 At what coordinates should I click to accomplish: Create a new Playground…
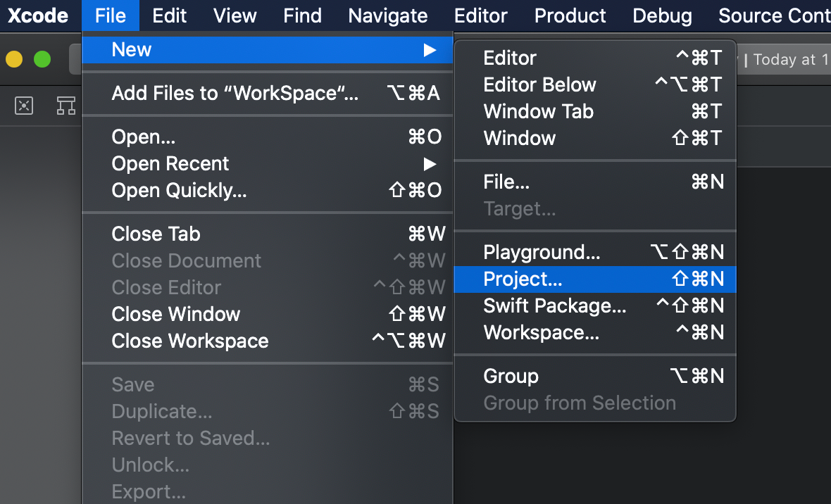pyautogui.click(x=595, y=252)
